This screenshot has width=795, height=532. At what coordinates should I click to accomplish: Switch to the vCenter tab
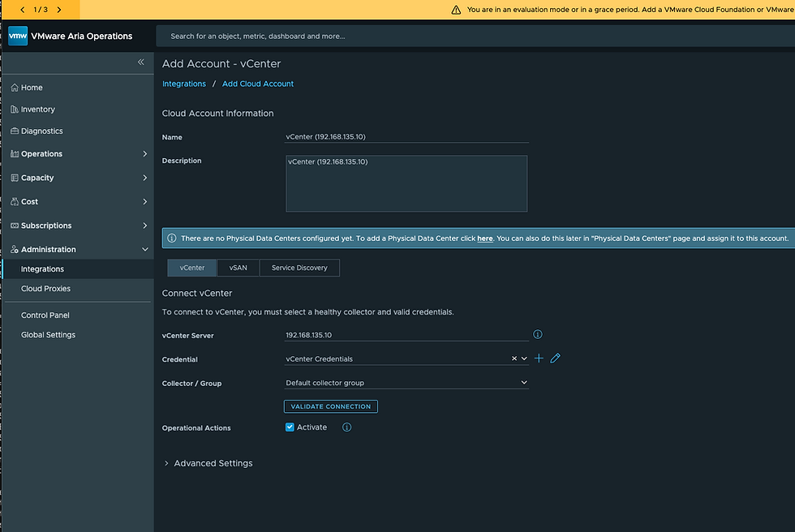[x=192, y=268]
